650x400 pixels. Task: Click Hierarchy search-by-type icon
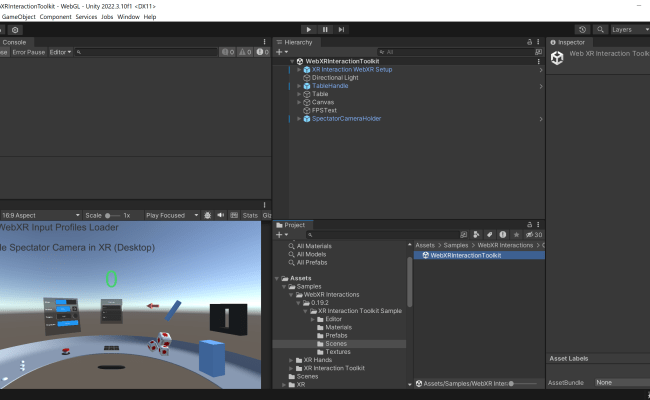538,52
